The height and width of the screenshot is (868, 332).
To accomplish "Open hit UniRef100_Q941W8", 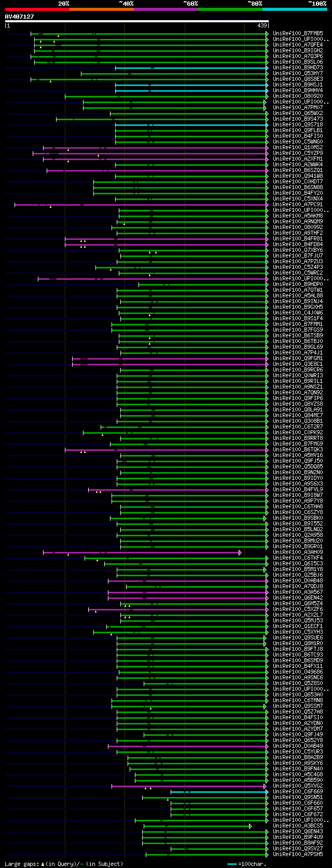I will (298, 176).
